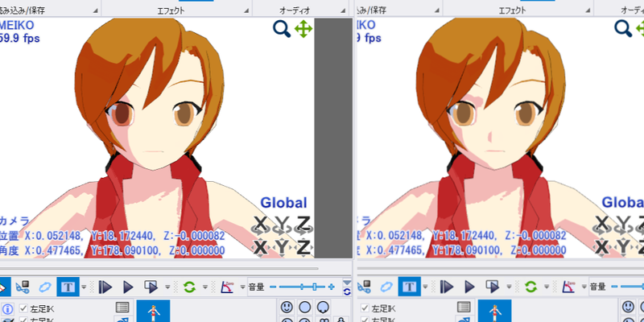Click the magnifier zoom icon in left viewport
Viewport: 644px width, 322px height.
[x=282, y=30]
